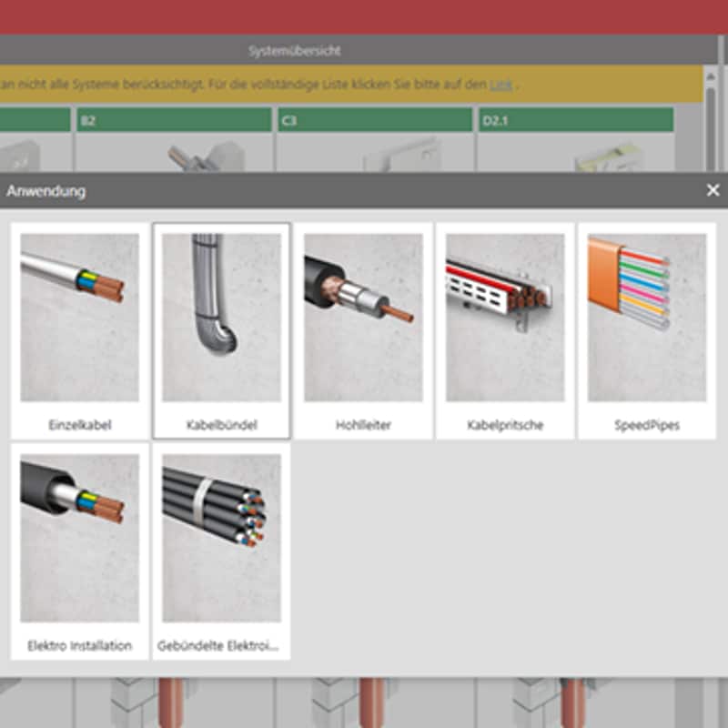Select the Einzelkabel single cable image
Screen dimensions: 728x728
(x=79, y=317)
